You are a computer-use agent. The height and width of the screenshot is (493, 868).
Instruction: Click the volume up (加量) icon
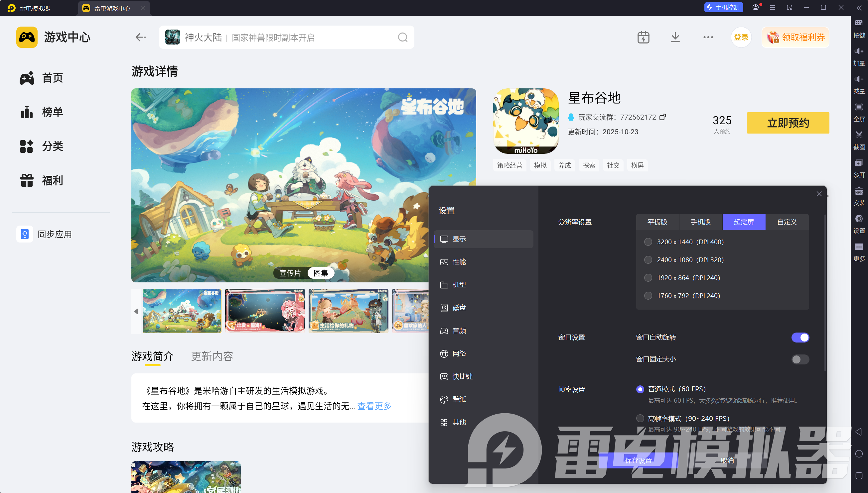point(858,51)
